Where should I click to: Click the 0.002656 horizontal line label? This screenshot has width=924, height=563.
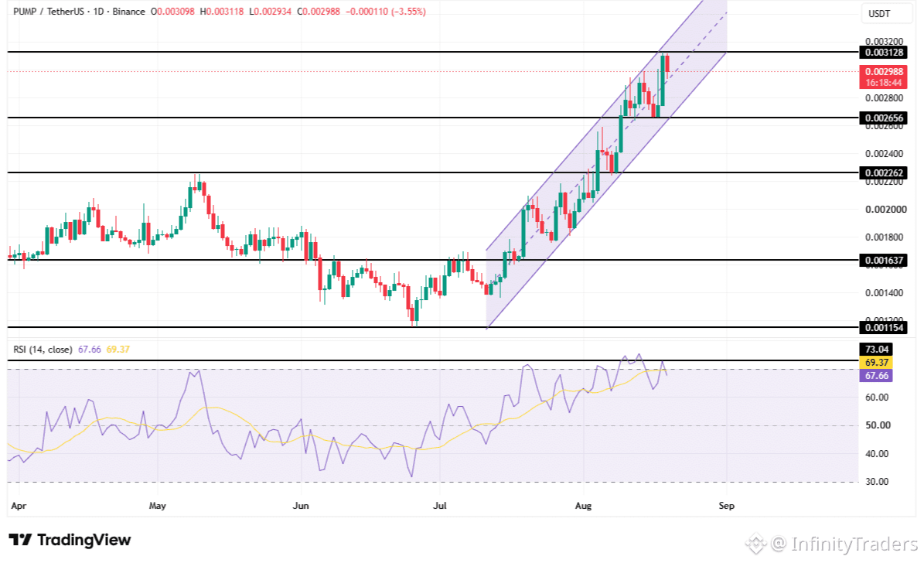[x=883, y=118]
